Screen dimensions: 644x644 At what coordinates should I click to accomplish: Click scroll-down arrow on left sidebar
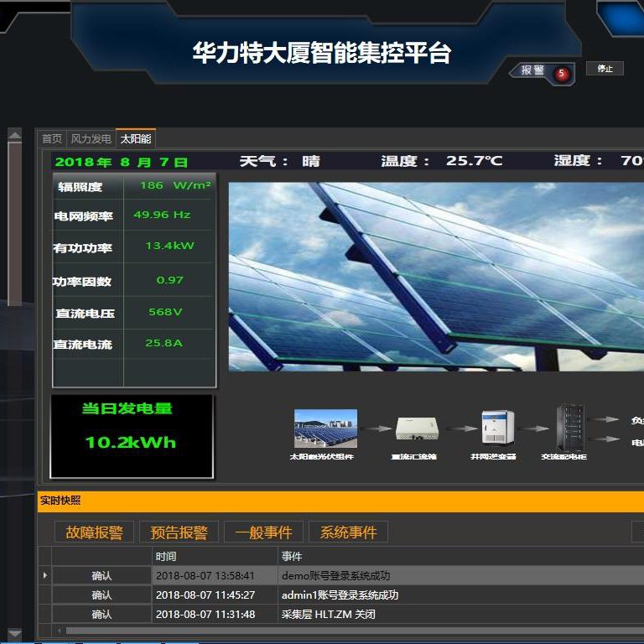[x=14, y=633]
